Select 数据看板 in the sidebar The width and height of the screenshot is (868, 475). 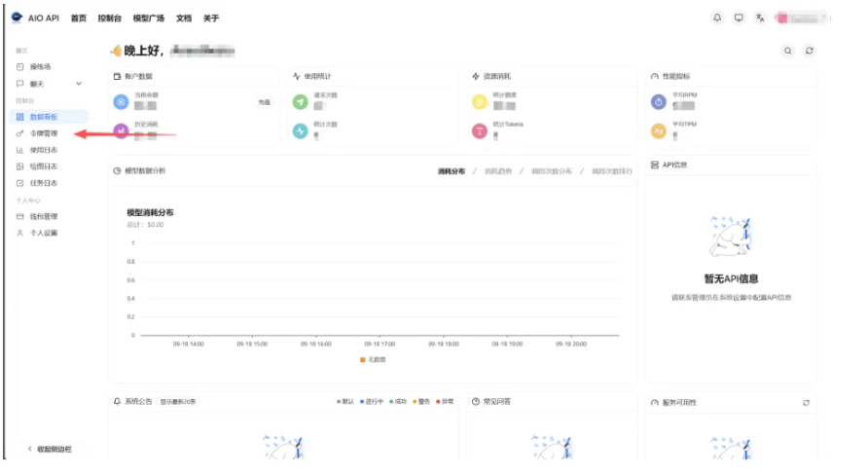[x=49, y=117]
